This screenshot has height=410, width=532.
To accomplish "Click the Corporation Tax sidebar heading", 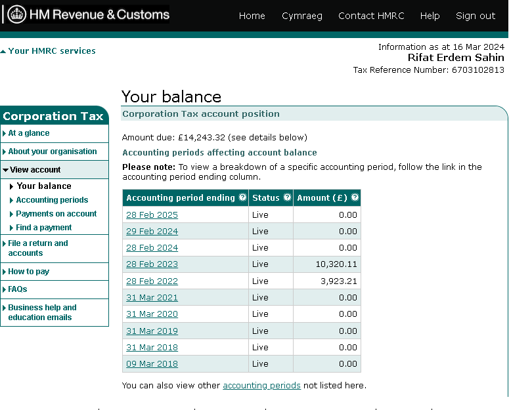I will click(x=53, y=116).
